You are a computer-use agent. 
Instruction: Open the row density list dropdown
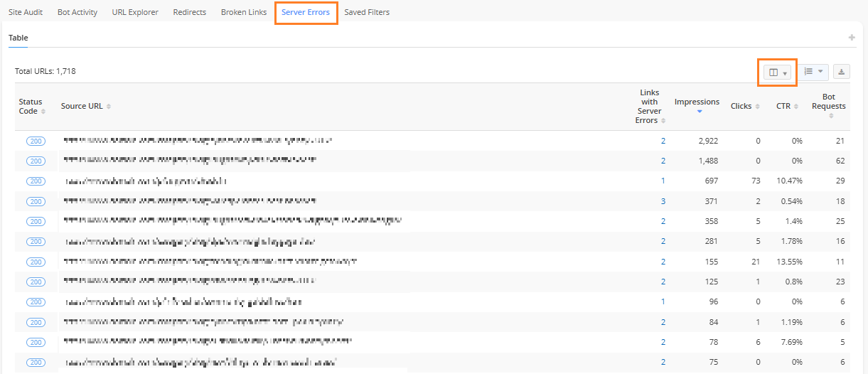(813, 72)
